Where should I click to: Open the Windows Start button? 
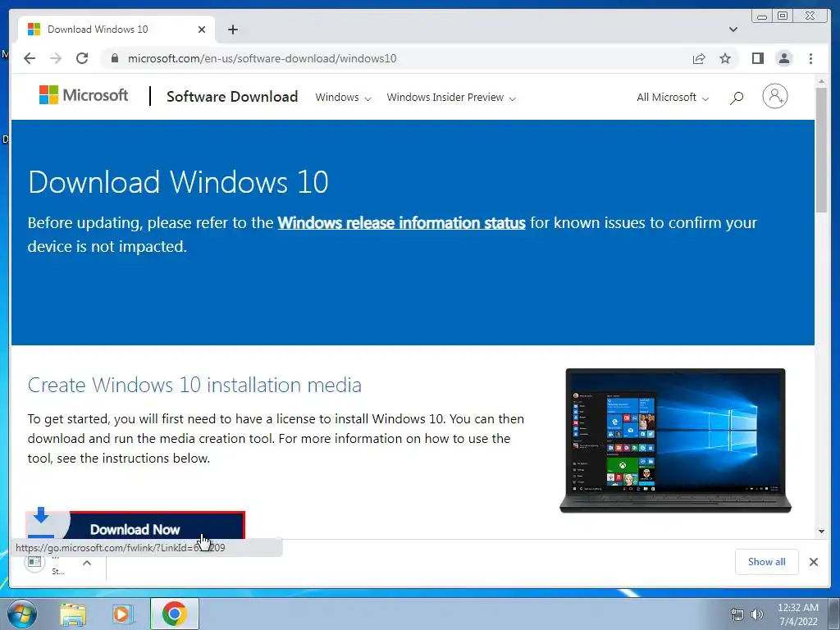point(21,614)
